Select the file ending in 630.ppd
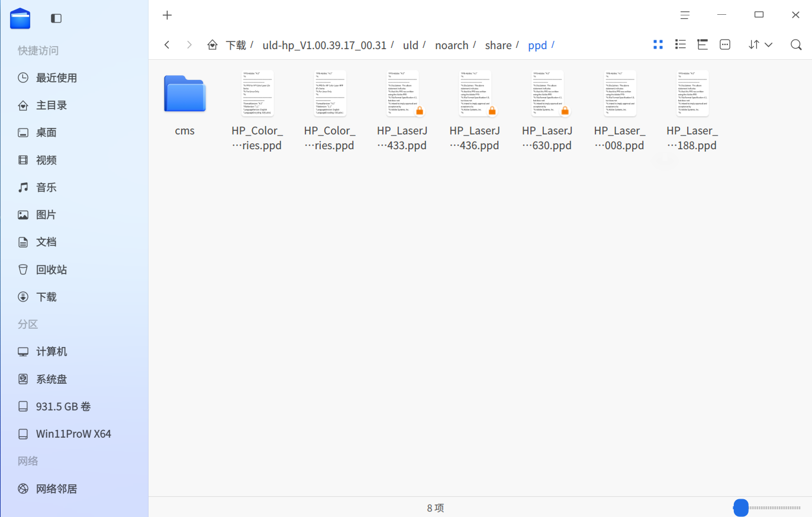 click(x=547, y=111)
